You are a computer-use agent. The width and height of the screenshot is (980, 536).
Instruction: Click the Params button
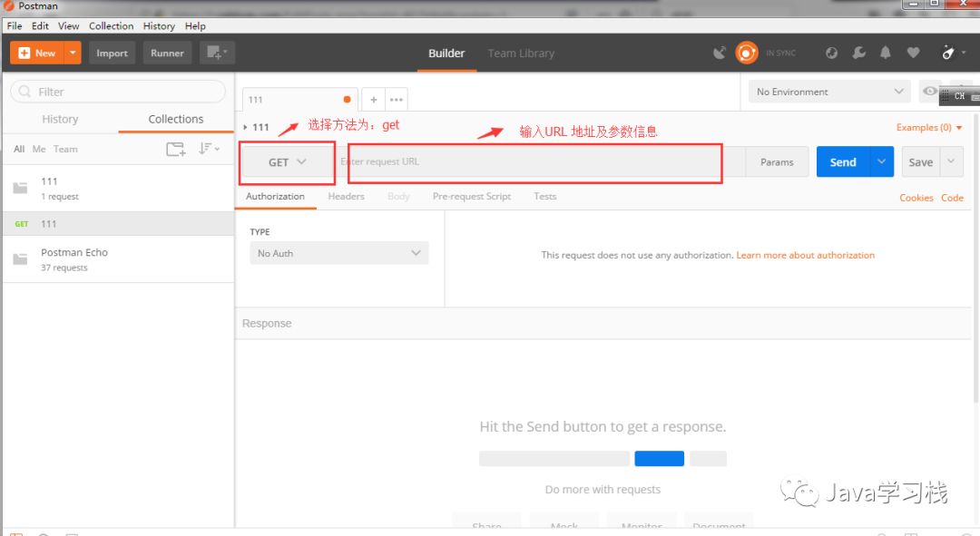(x=777, y=161)
